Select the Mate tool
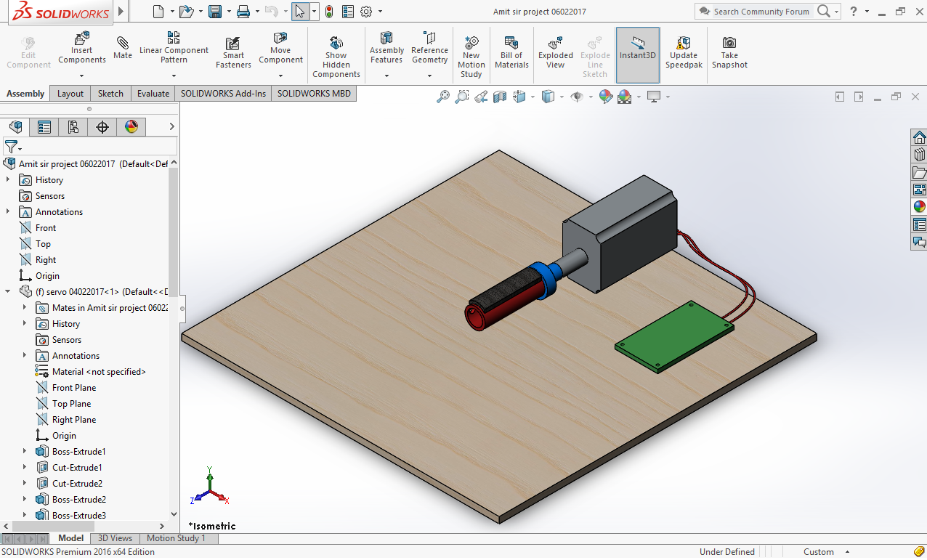 [123, 48]
